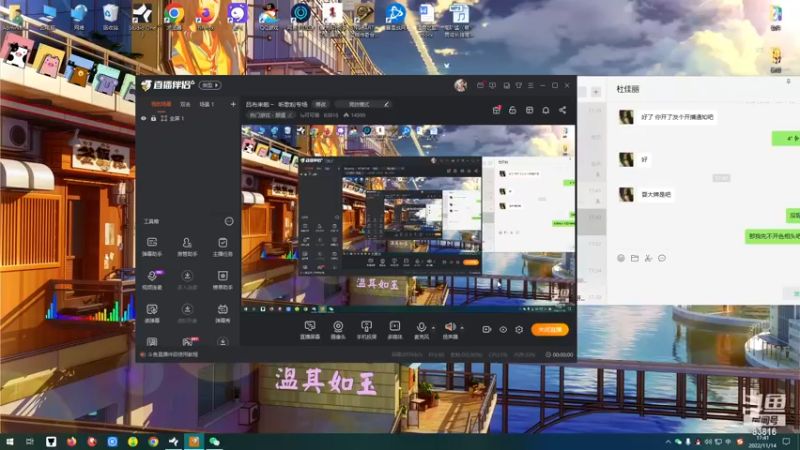Screen dimensions: 800x450
Task: Toggle the preview eye icon beside start button
Action: (x=503, y=330)
